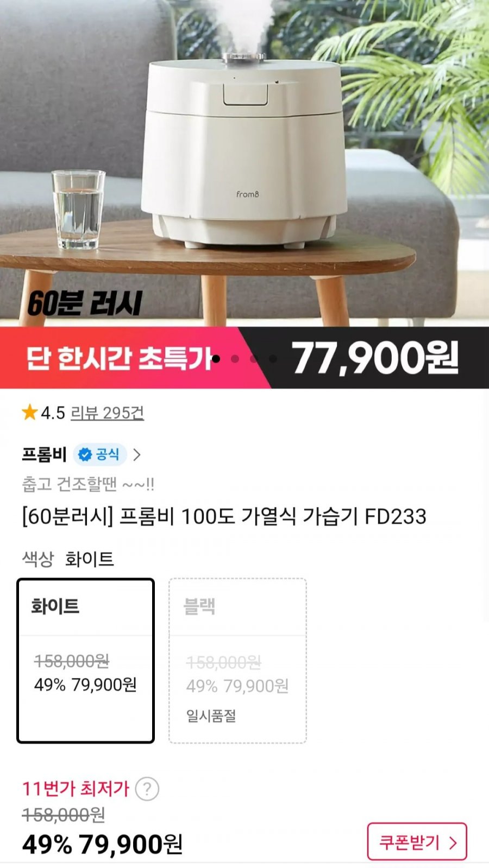Tap the humidifier product photo
This screenshot has height=868, width=489.
244,152
